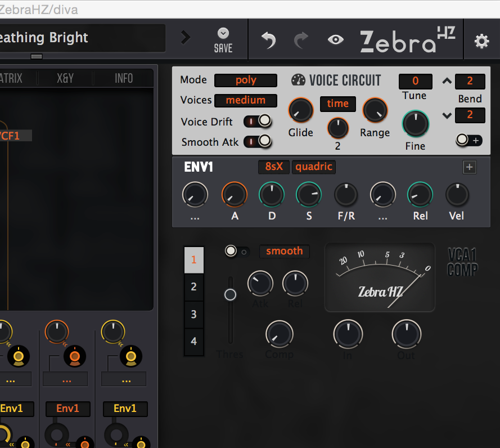Switch to the X&Y tab
Screen dimensions: 500x448
pyautogui.click(x=65, y=78)
